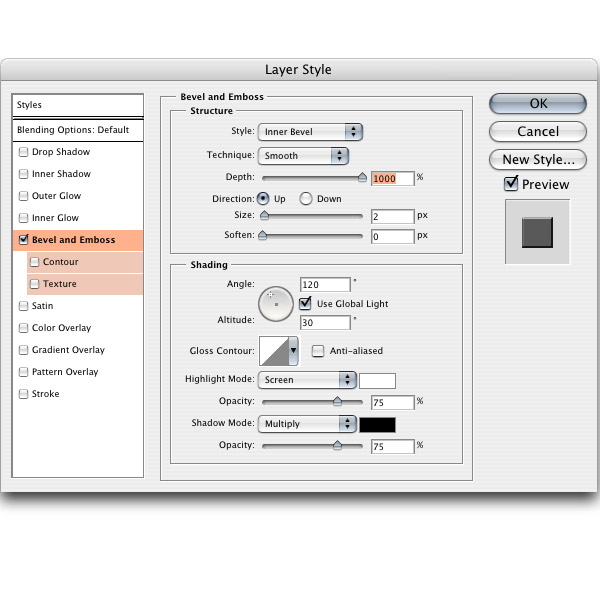Select the Styles item in the list
The width and height of the screenshot is (600, 600).
tap(78, 105)
